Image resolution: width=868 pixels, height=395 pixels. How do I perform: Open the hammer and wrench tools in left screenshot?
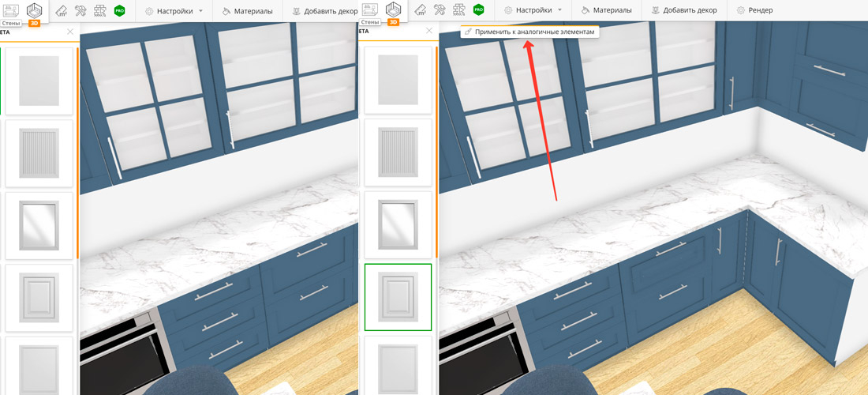tap(80, 10)
